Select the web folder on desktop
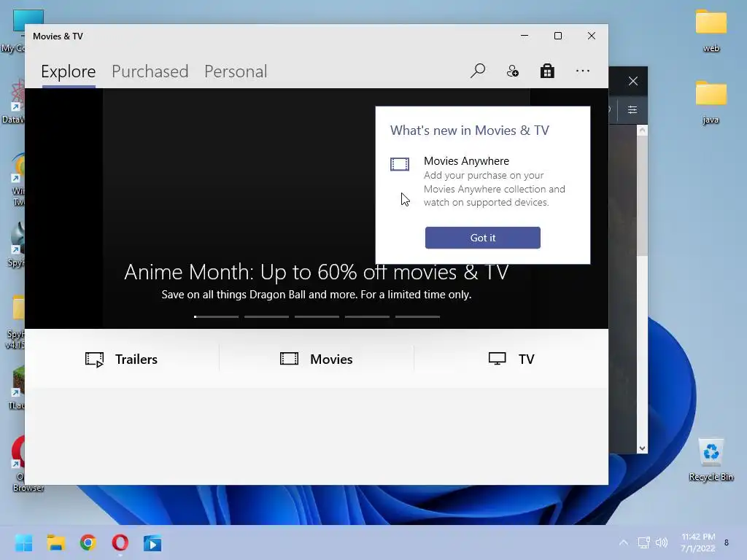747x560 pixels. point(711,30)
